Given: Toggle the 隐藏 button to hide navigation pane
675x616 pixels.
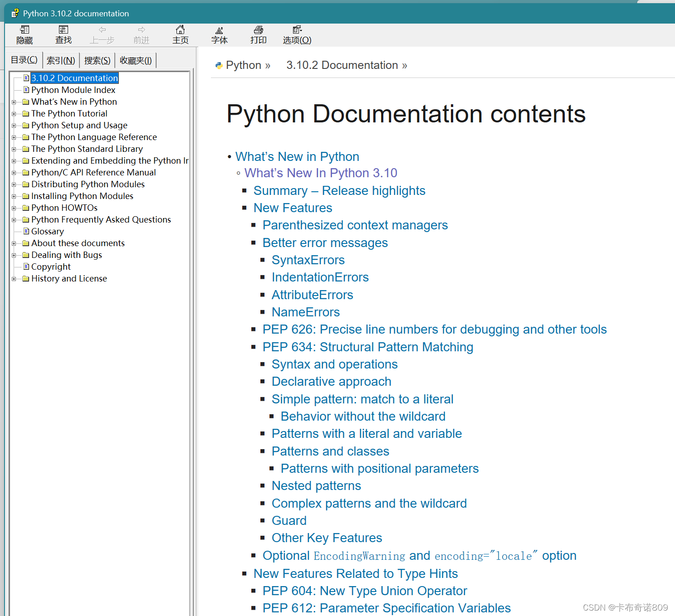Looking at the screenshot, I should coord(24,34).
